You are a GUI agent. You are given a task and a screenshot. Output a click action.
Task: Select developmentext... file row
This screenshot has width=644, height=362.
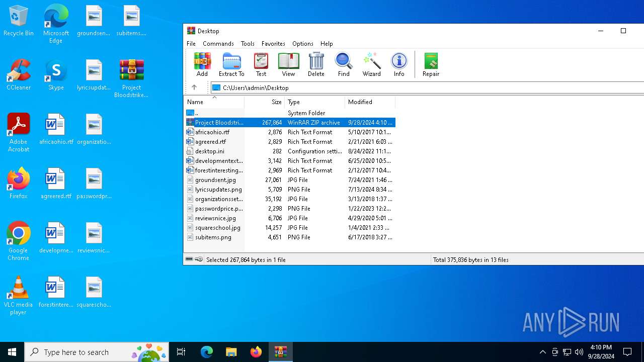tap(290, 161)
